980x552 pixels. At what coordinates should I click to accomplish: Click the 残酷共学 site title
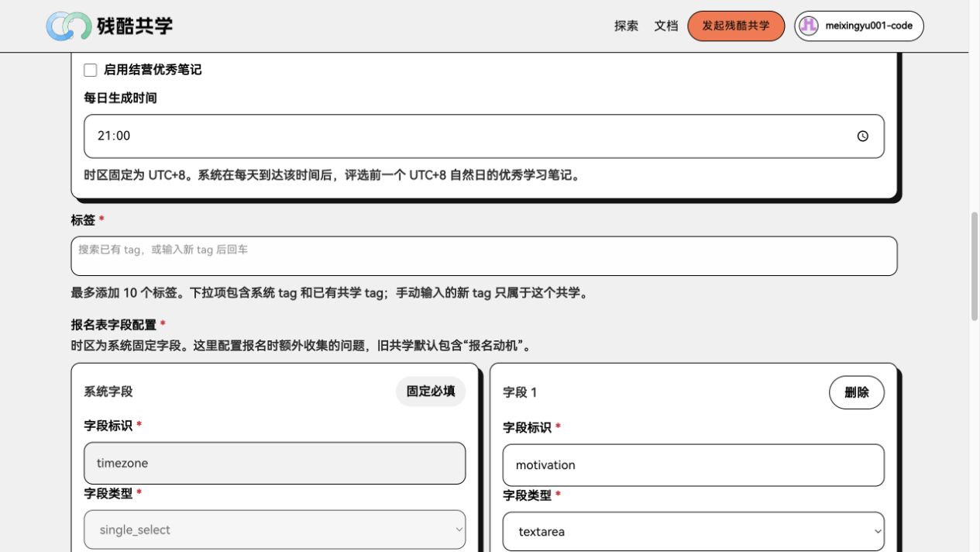[135, 26]
